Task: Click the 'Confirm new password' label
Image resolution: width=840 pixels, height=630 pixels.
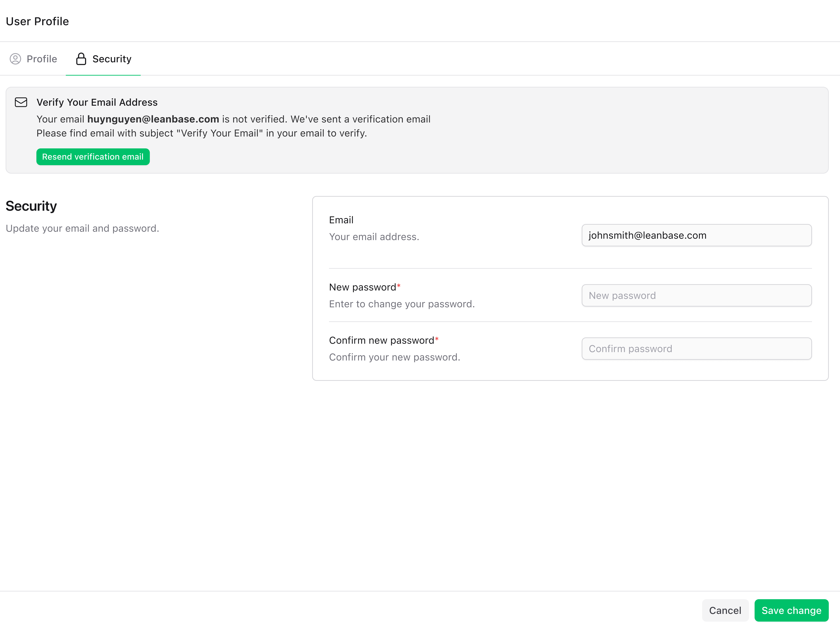Action: coord(381,340)
